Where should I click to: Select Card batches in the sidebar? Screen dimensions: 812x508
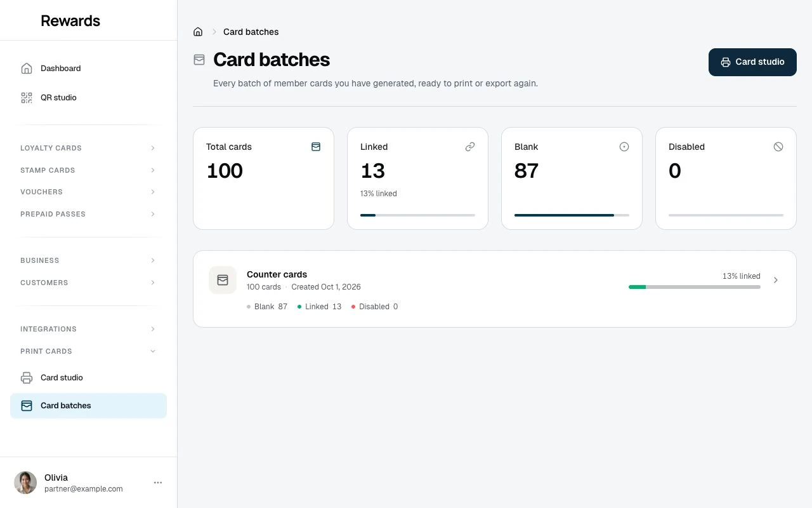[x=88, y=406]
